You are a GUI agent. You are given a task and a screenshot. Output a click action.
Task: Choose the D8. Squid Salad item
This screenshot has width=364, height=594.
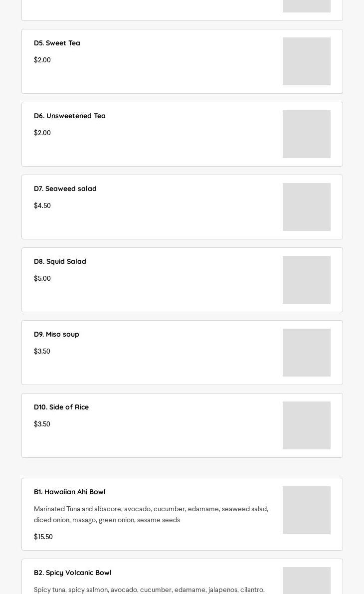pyautogui.click(x=60, y=261)
